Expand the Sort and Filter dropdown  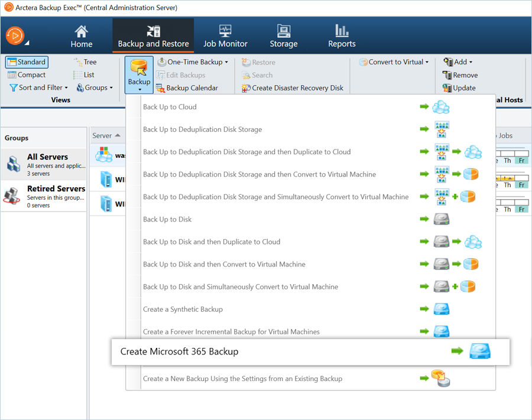(x=39, y=87)
